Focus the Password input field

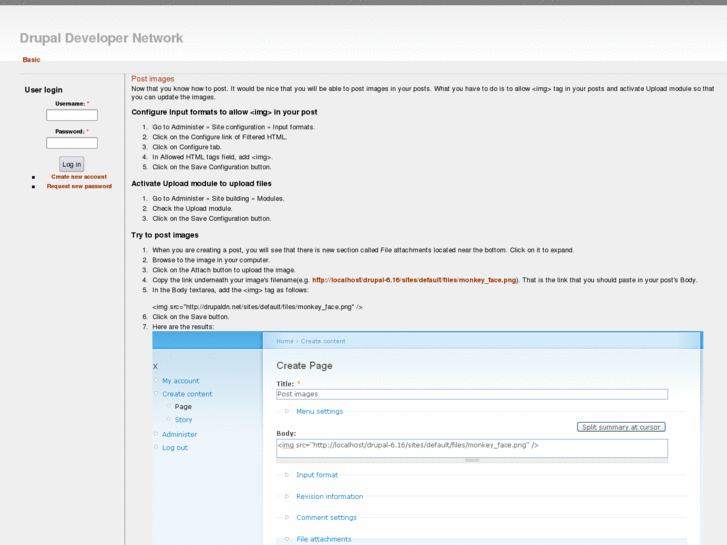coord(72,143)
